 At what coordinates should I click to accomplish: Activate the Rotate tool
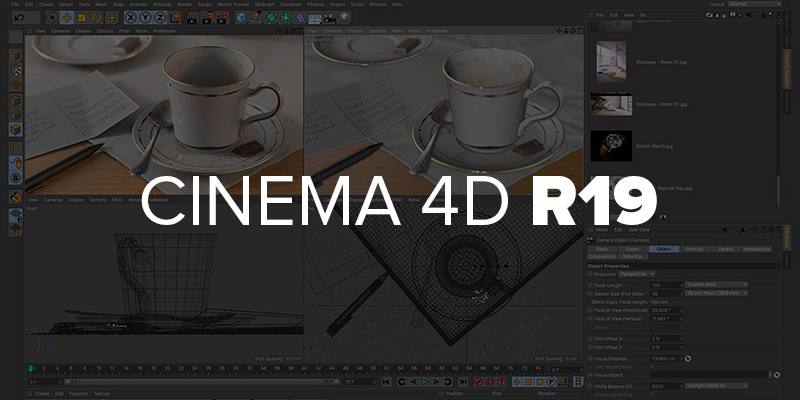pos(96,18)
